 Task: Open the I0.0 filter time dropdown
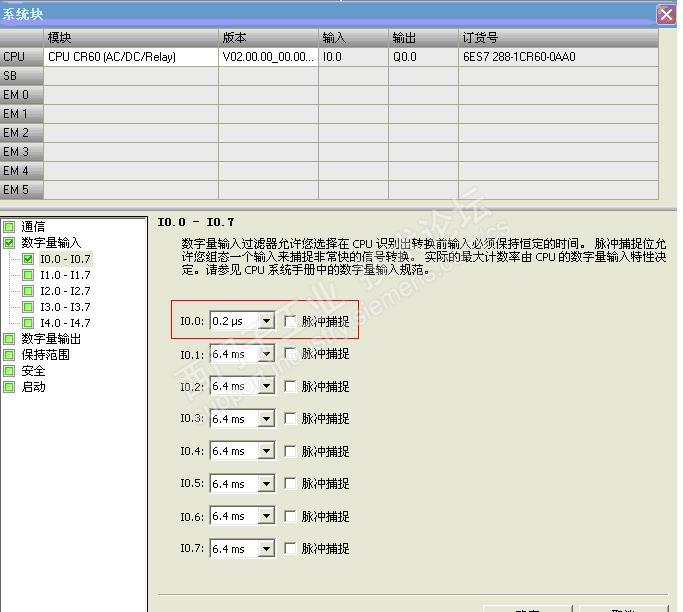coord(266,321)
